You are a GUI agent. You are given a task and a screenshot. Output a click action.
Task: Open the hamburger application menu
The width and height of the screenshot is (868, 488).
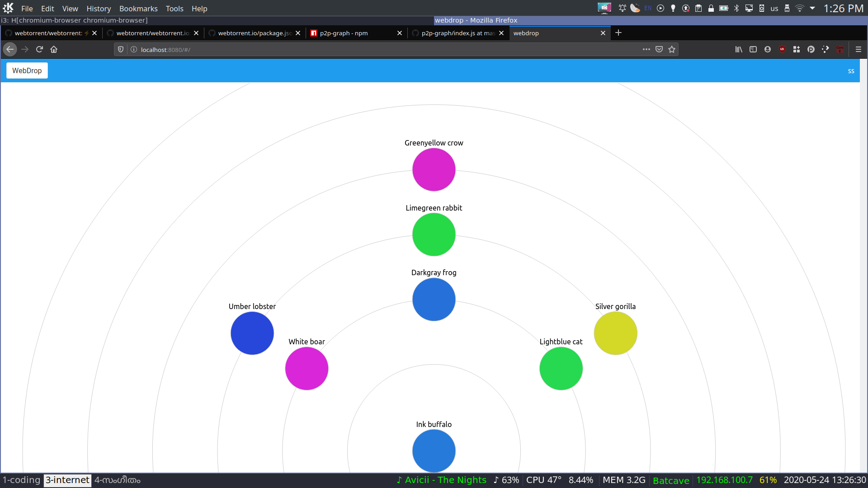click(859, 49)
